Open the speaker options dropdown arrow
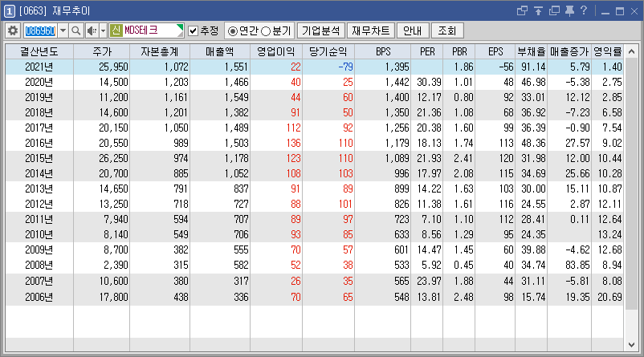Image resolution: width=644 pixels, height=357 pixels. (x=103, y=30)
